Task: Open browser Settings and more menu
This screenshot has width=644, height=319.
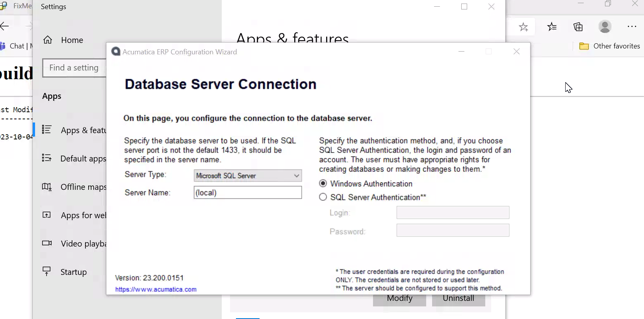Action: pyautogui.click(x=632, y=26)
